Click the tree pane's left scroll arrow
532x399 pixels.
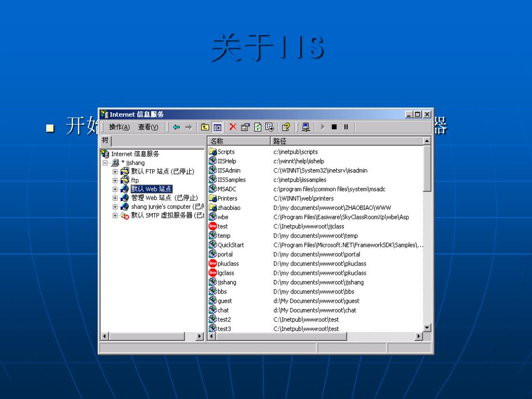104,336
